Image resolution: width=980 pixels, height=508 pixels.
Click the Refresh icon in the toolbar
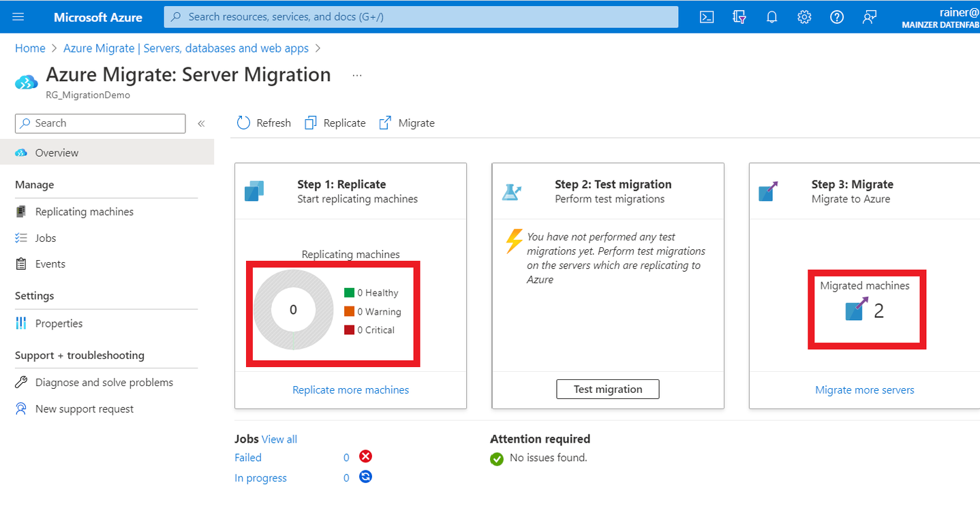click(x=244, y=123)
